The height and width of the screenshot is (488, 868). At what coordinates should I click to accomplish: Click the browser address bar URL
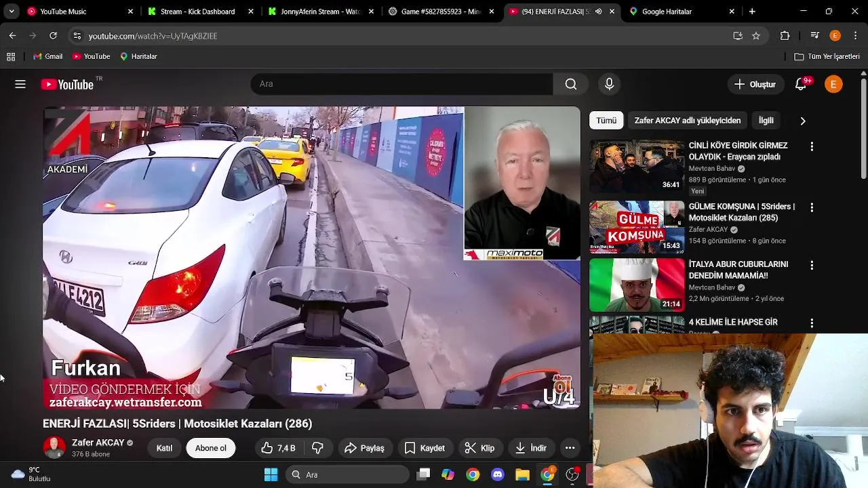tap(153, 36)
